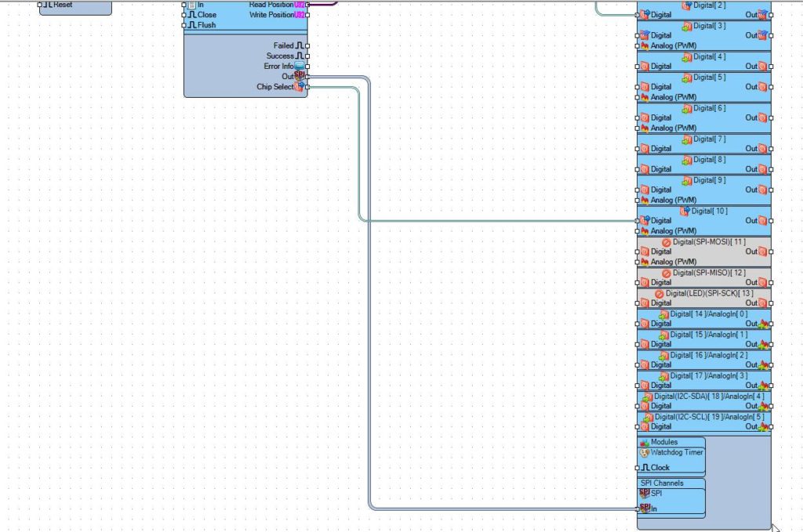The height and width of the screenshot is (532, 803).
Task: Click the Digital(LED)(SPI-SCK)[ 13 ] disabled icon
Action: tap(659, 294)
